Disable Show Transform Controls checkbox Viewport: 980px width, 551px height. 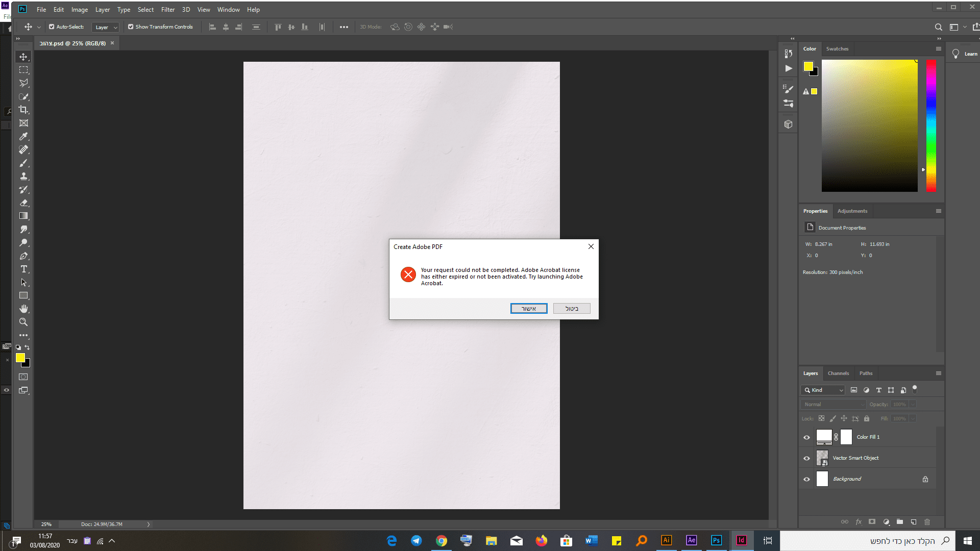click(131, 27)
